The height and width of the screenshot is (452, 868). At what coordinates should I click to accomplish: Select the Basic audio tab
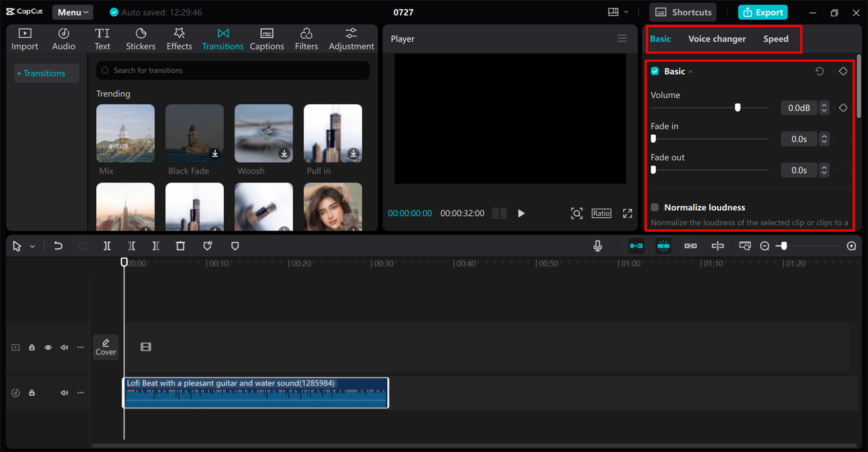(x=660, y=39)
